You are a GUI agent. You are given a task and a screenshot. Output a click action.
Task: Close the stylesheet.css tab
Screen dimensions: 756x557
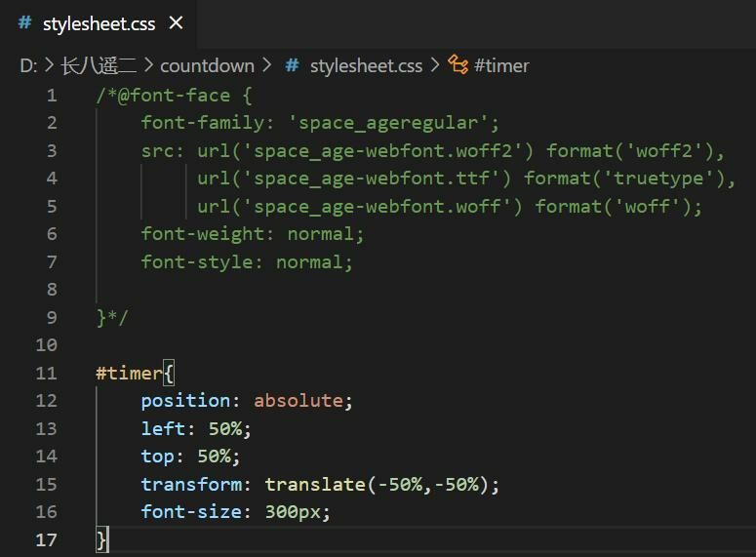tap(176, 22)
